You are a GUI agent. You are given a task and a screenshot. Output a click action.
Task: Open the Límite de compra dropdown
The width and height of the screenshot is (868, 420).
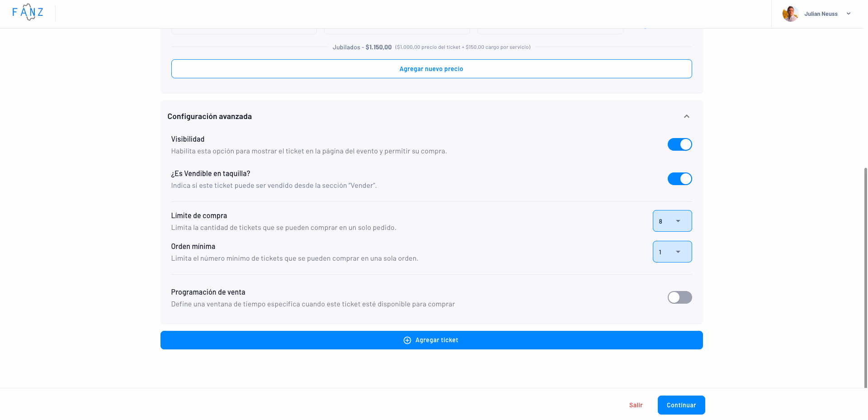pyautogui.click(x=672, y=221)
